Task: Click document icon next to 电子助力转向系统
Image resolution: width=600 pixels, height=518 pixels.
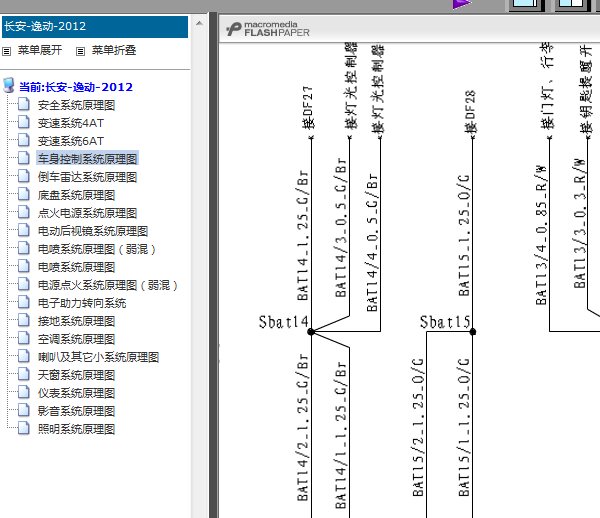Action: click(x=24, y=302)
